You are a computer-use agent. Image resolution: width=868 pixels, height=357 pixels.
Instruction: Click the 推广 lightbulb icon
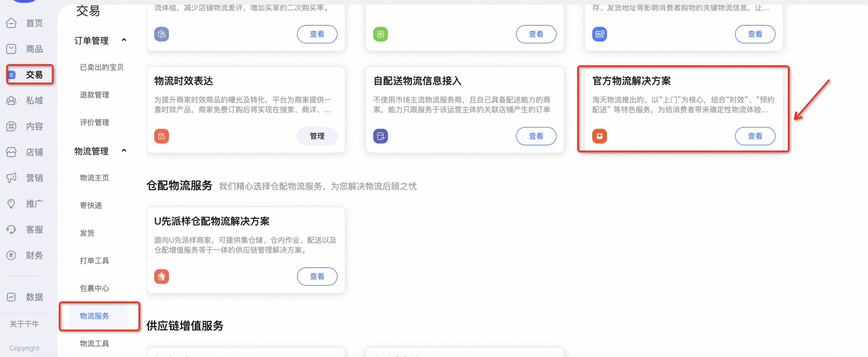11,204
